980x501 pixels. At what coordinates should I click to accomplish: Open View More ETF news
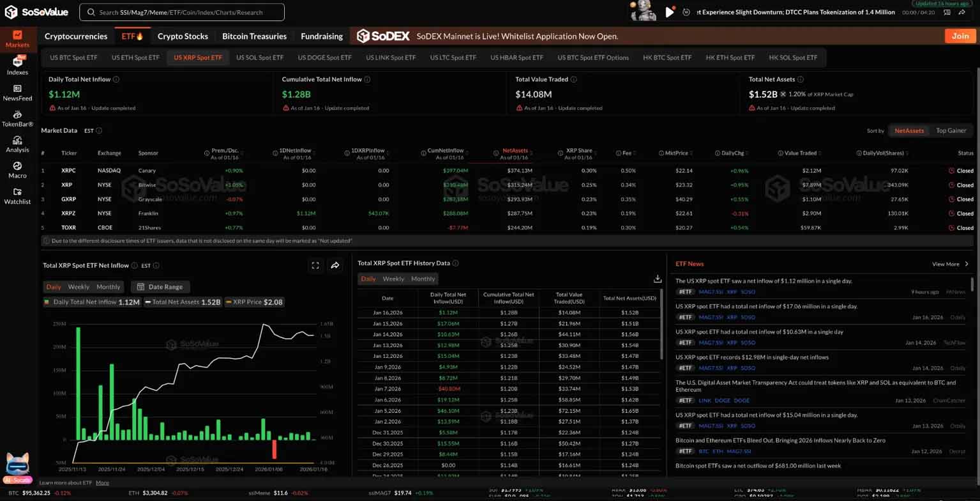[950, 264]
